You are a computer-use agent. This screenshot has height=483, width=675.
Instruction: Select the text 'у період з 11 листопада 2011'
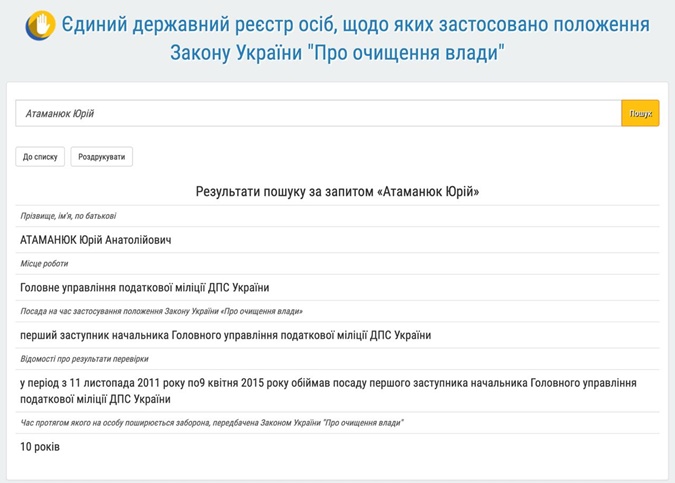[x=100, y=383]
